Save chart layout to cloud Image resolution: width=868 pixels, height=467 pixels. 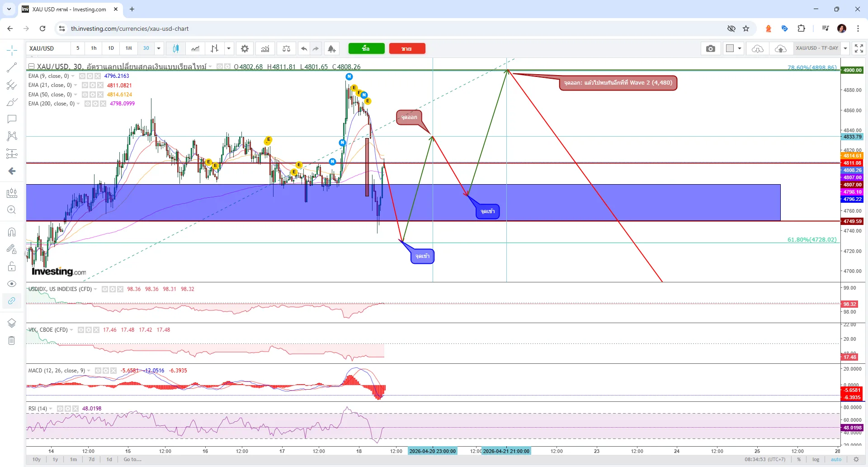(781, 48)
